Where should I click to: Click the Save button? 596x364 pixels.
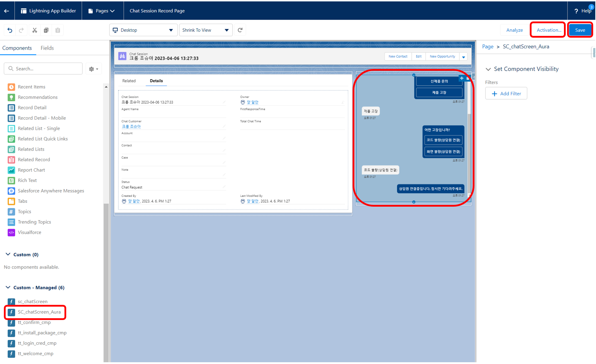point(580,30)
